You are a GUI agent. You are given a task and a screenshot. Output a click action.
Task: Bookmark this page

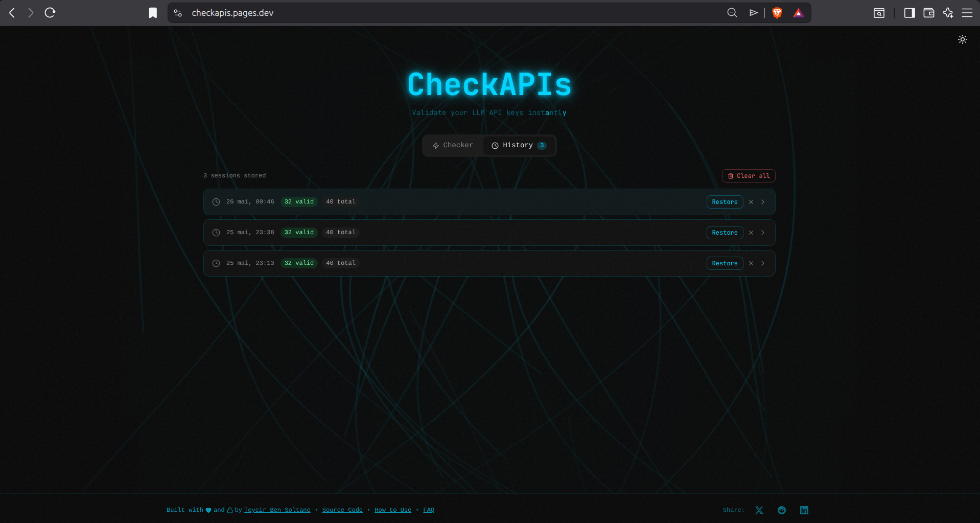(153, 13)
